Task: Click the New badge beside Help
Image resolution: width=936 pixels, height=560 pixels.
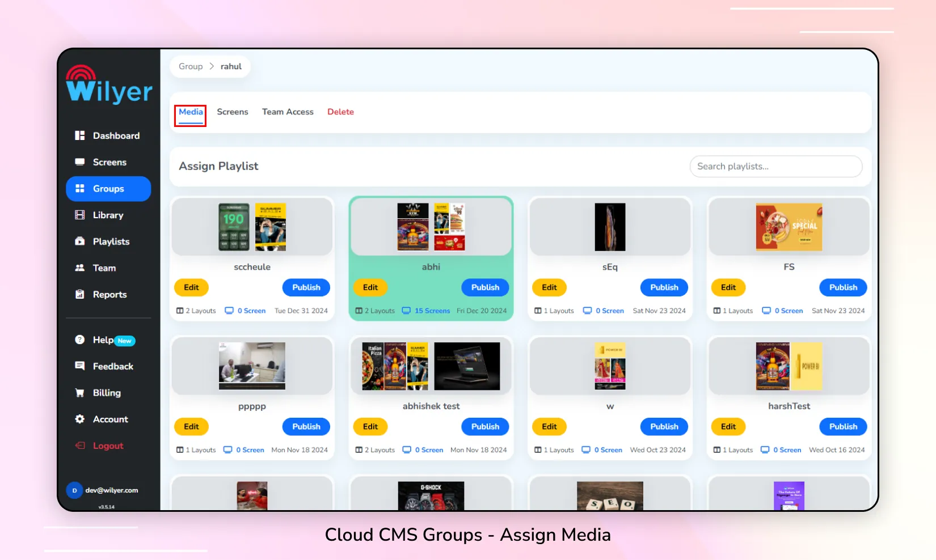Action: 125,341
